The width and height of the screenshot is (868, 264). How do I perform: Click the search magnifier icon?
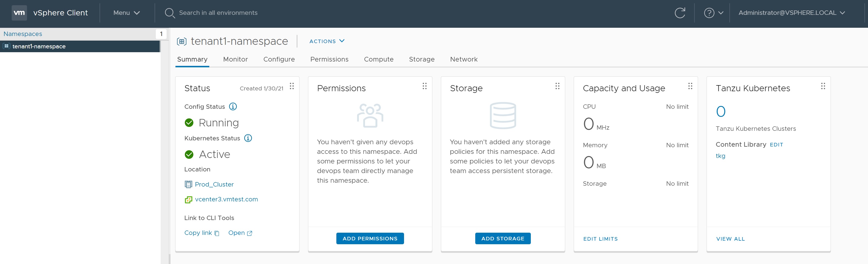169,13
